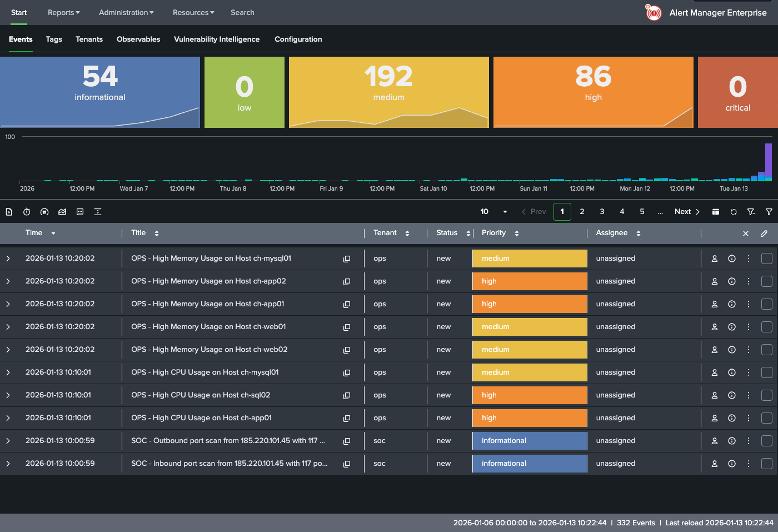The image size is (778, 532).
Task: Select checkbox for ch-mysql01 memory usage event
Action: pyautogui.click(x=767, y=258)
